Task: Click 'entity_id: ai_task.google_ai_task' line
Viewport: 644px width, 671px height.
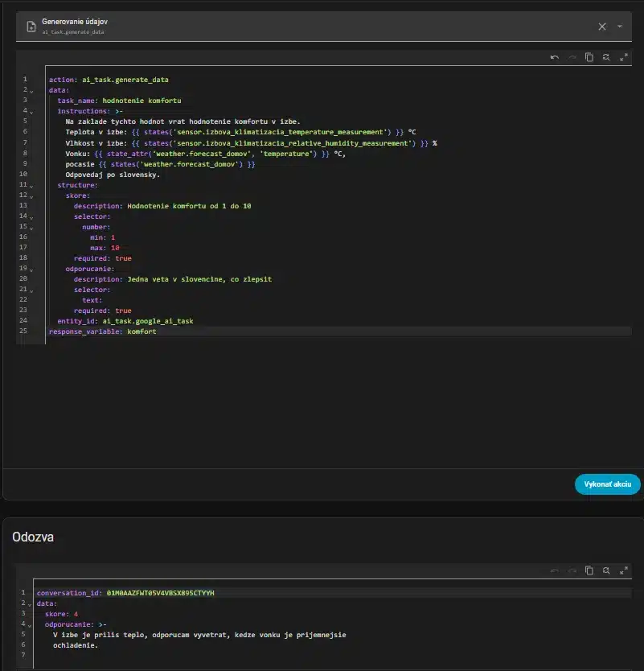Action: pyautogui.click(x=125, y=321)
